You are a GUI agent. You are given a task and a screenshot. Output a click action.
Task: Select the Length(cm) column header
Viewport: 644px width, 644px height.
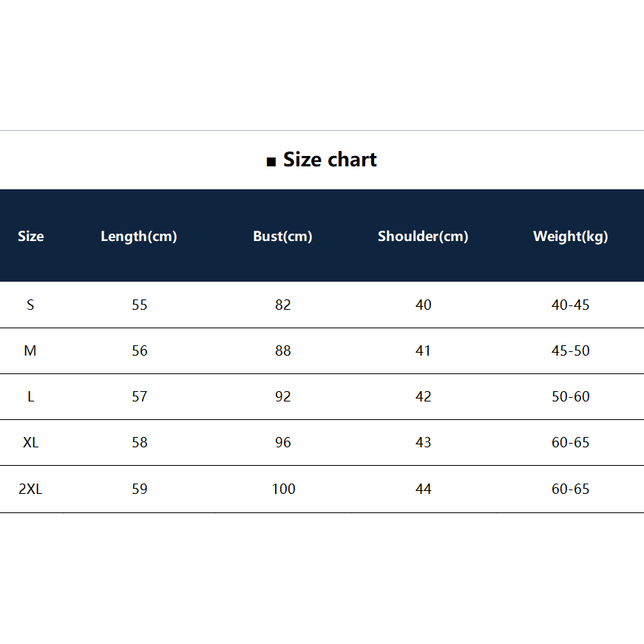pyautogui.click(x=139, y=237)
